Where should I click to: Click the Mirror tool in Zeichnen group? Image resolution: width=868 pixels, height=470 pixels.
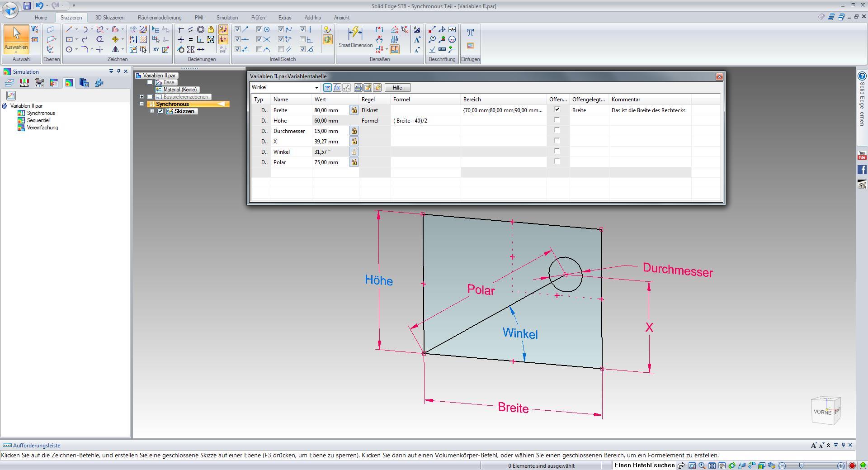(116, 49)
